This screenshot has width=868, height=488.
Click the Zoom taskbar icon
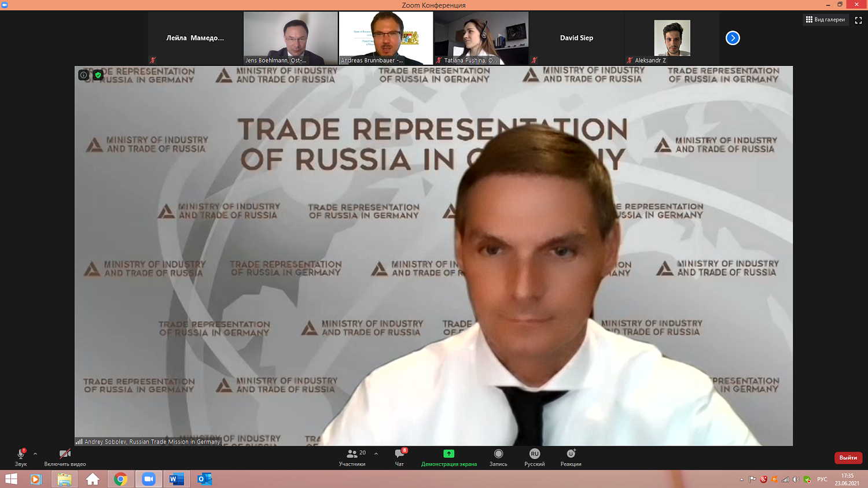pos(149,479)
